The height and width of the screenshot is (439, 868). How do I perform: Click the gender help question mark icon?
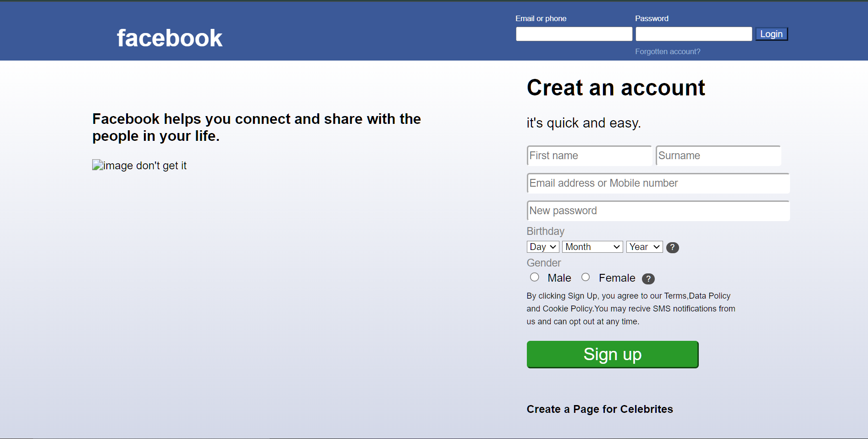click(648, 278)
